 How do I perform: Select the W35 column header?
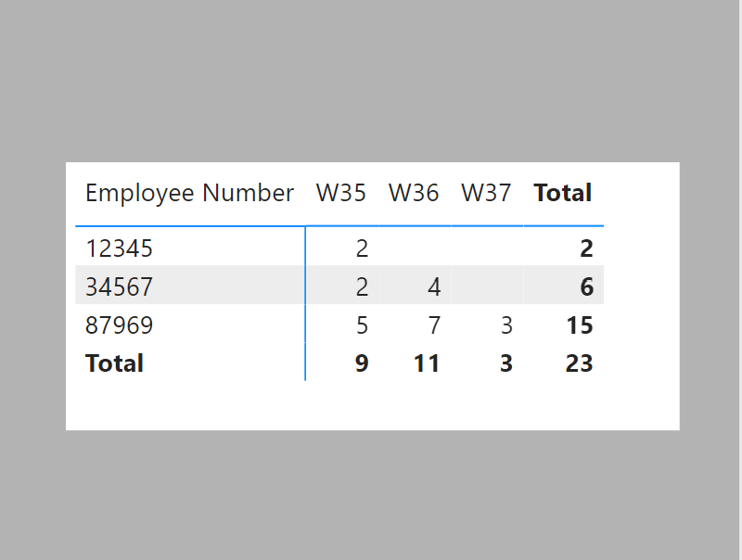pos(341,193)
